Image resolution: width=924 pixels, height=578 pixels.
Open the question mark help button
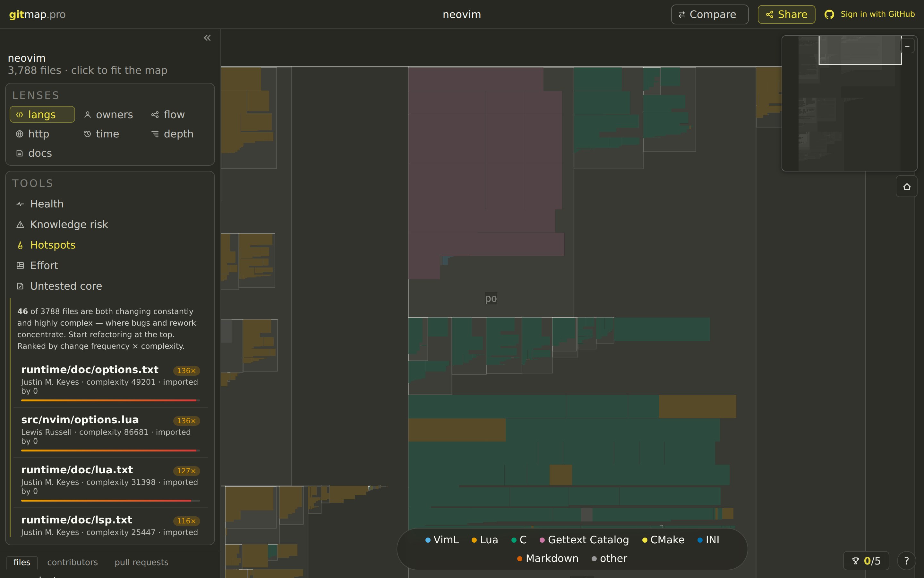click(x=906, y=561)
